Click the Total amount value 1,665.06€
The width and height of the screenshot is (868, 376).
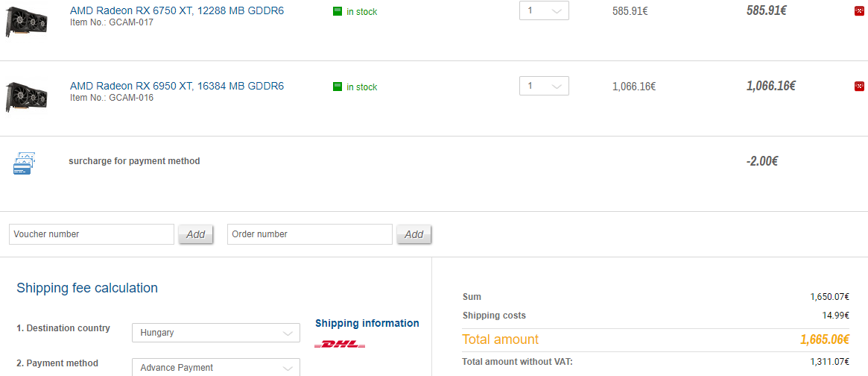coord(824,339)
